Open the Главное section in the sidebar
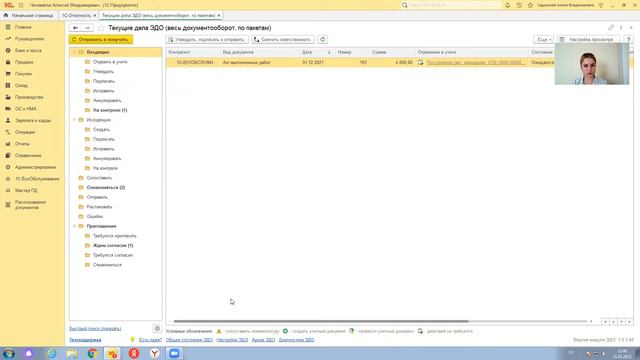Viewport: 640px width, 360px height. click(23, 27)
